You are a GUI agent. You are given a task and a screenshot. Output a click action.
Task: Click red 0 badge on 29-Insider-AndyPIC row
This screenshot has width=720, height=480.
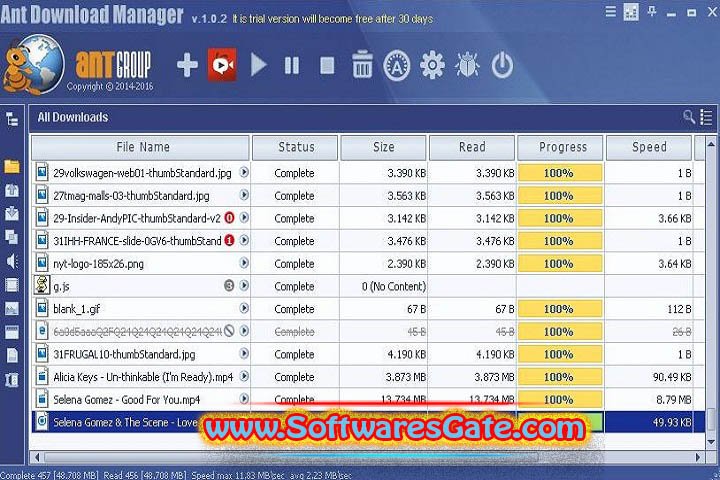point(229,218)
